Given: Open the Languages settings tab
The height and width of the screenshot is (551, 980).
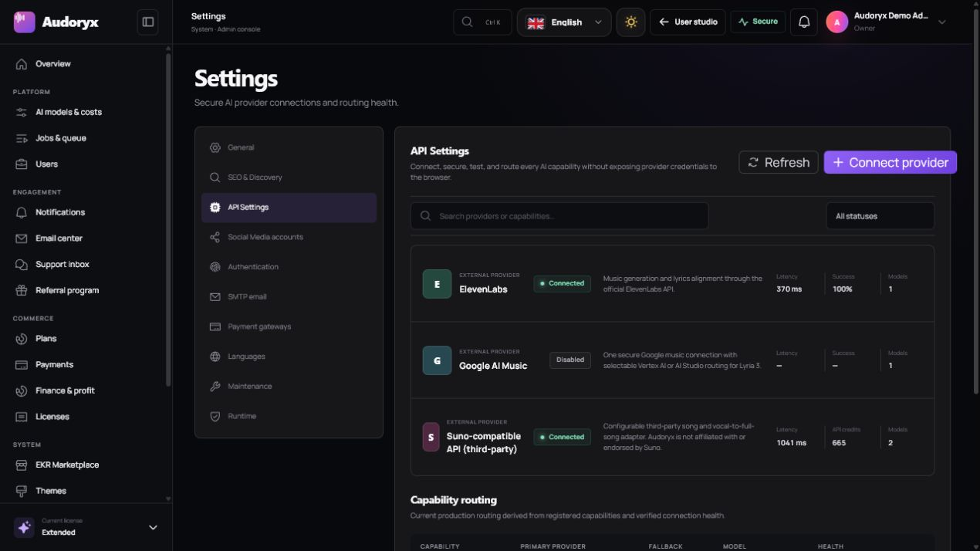Looking at the screenshot, I should click(289, 357).
